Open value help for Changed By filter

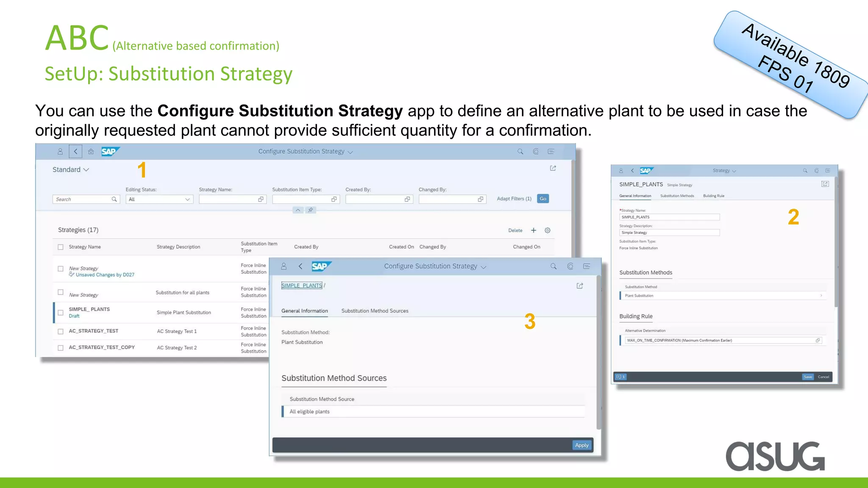(x=481, y=199)
